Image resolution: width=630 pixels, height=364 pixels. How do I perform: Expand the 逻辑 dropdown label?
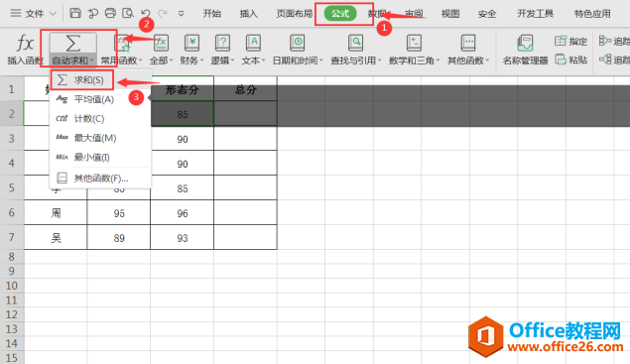pyautogui.click(x=222, y=61)
